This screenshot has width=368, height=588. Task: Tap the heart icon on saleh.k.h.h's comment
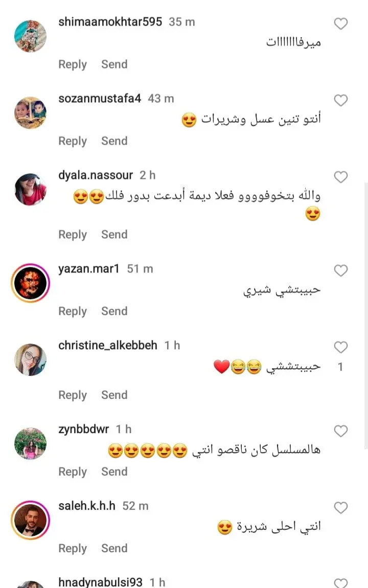coord(340,507)
